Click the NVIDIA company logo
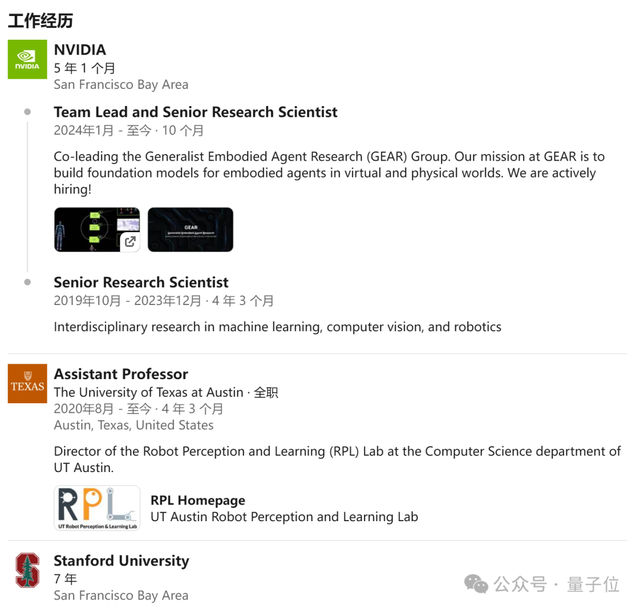This screenshot has width=640, height=610. [x=27, y=60]
